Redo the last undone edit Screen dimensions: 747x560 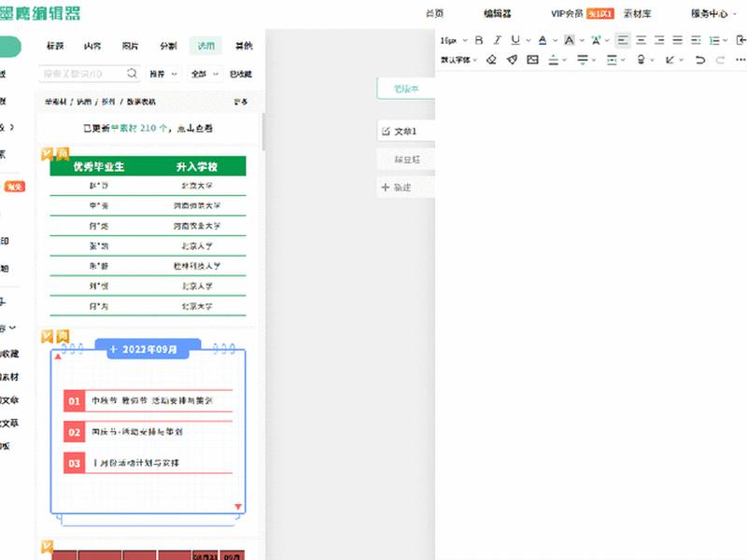(720, 60)
